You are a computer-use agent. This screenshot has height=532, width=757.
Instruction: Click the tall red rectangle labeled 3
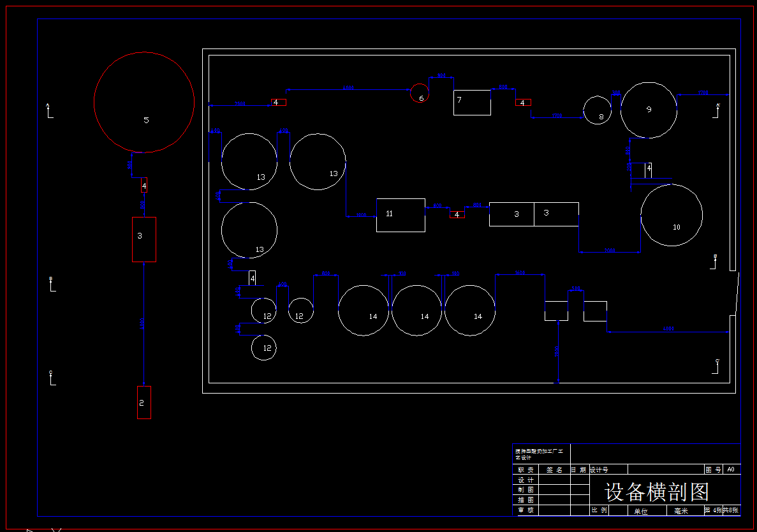[144, 239]
